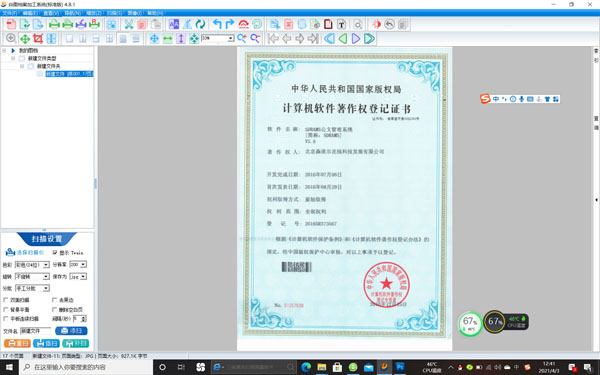Click the teal double-right triangle icon
The height and width of the screenshot is (375, 600).
coord(369,38)
